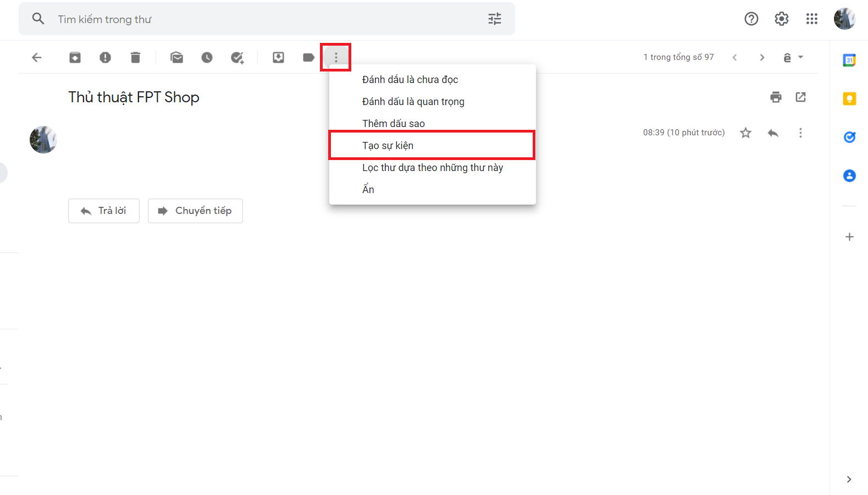This screenshot has height=495, width=868.
Task: Mark email as unread via envelope icon
Action: coord(176,57)
